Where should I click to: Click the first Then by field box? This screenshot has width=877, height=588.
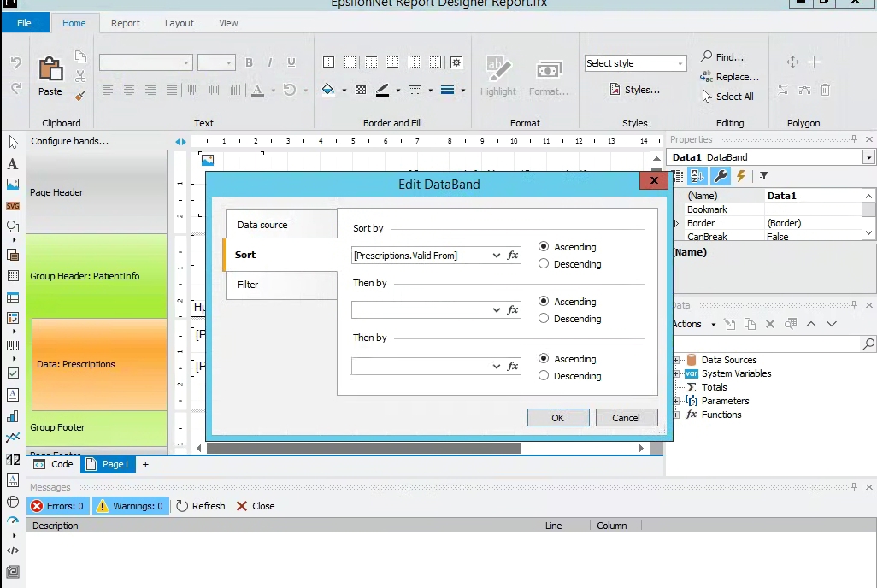(419, 310)
